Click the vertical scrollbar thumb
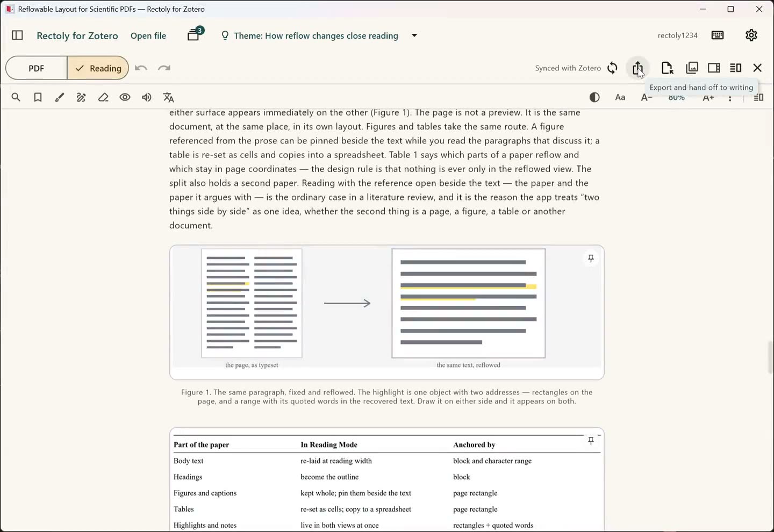Image resolution: width=774 pixels, height=532 pixels. tap(770, 357)
